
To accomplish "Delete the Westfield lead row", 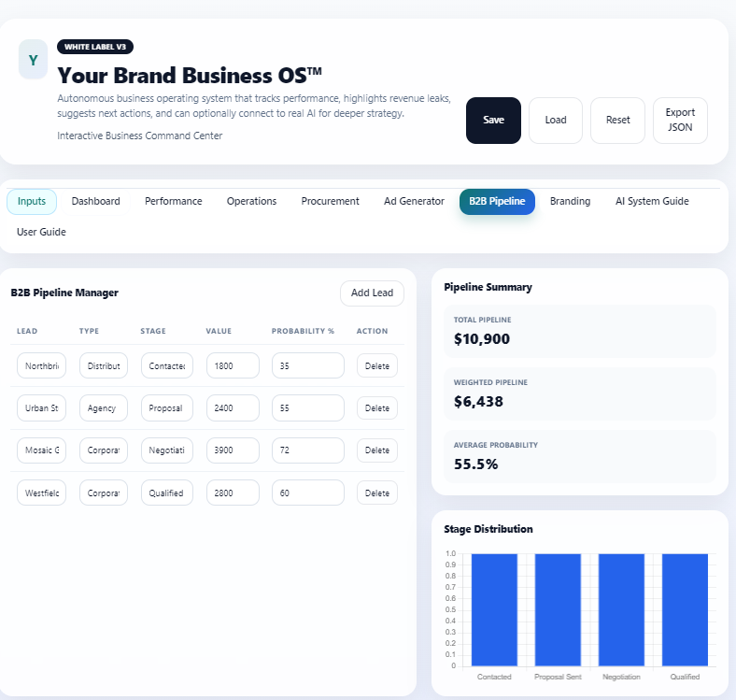I will tap(377, 493).
